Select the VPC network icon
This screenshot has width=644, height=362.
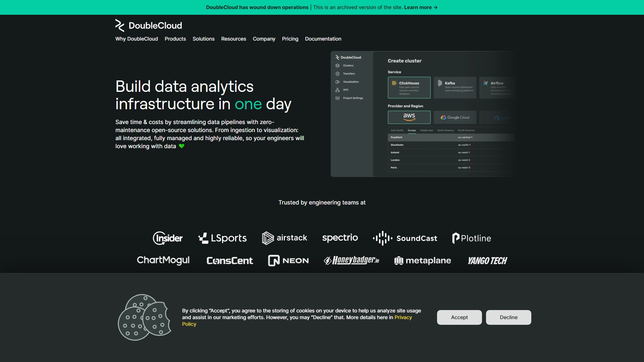click(337, 90)
